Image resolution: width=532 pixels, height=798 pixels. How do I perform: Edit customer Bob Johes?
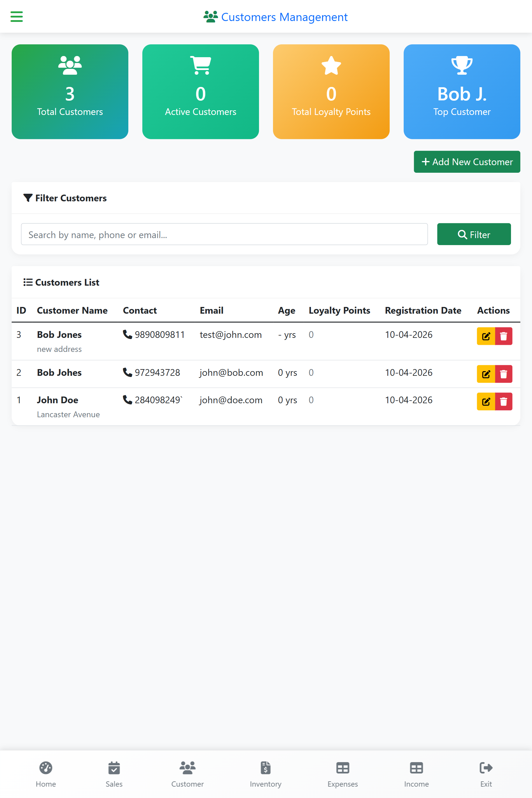(486, 374)
